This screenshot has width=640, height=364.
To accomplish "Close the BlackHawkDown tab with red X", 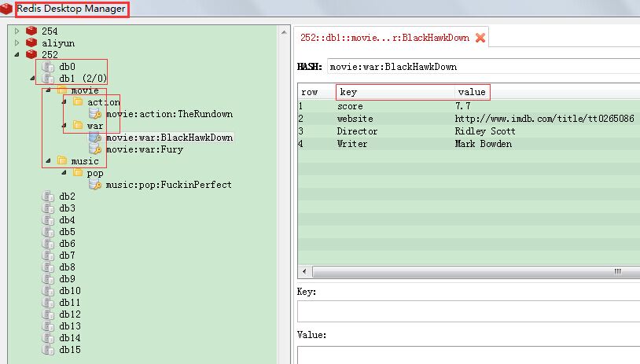I will (x=480, y=38).
